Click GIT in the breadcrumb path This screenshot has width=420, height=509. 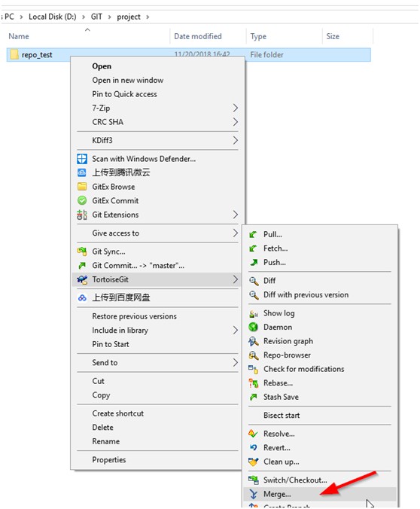[96, 17]
